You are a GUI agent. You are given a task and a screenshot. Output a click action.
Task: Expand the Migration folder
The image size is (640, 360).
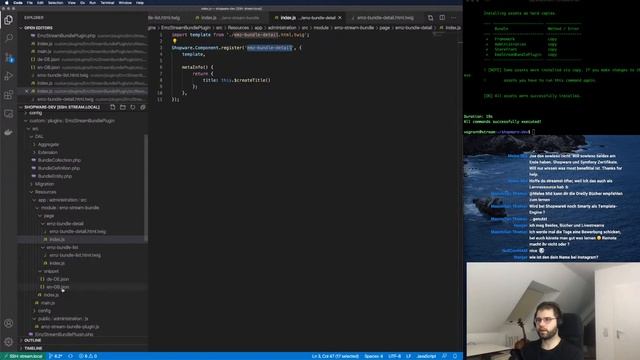coord(44,184)
